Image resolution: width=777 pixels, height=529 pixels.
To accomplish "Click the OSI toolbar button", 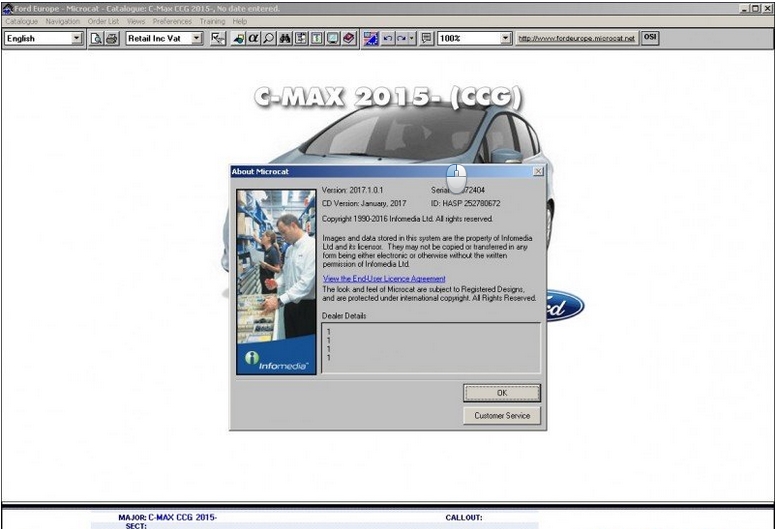I will point(650,37).
